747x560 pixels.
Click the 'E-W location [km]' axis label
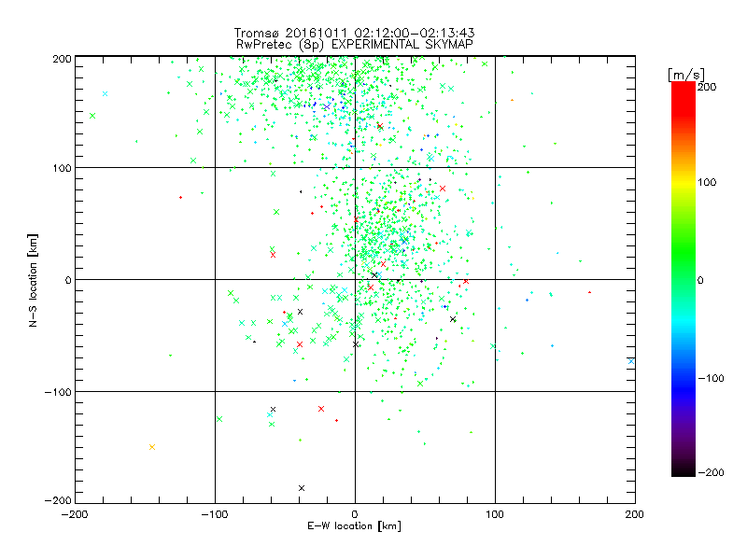[354, 525]
